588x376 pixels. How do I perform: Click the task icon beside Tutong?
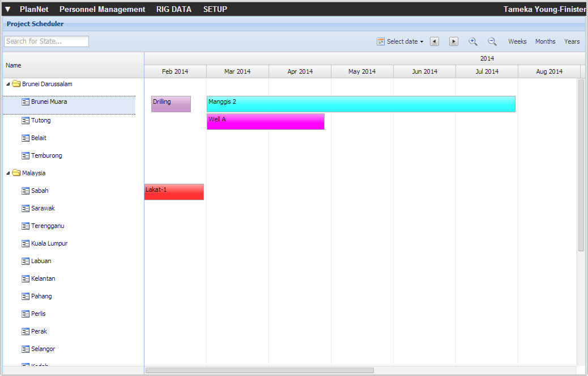point(25,120)
